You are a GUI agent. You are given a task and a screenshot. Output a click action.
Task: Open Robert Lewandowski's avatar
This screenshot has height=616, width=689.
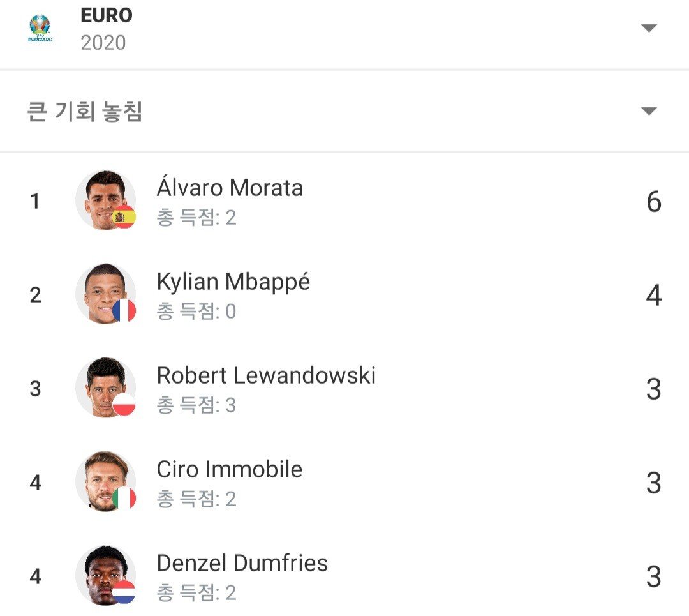pos(102,386)
